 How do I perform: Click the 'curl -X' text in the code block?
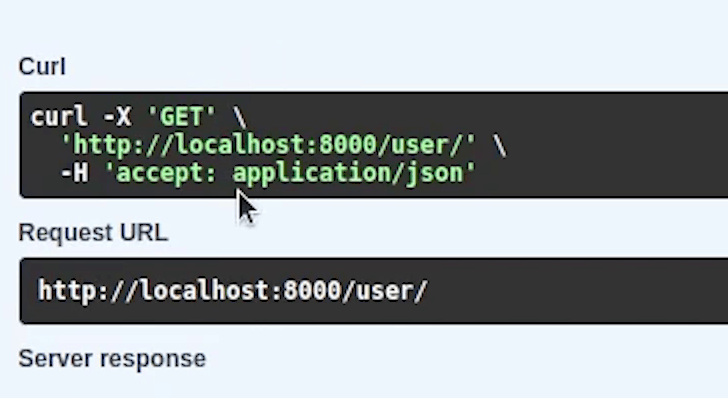coord(81,117)
